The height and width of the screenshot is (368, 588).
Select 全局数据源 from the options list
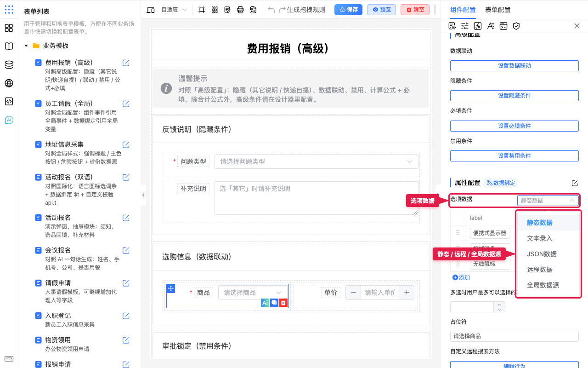click(543, 285)
